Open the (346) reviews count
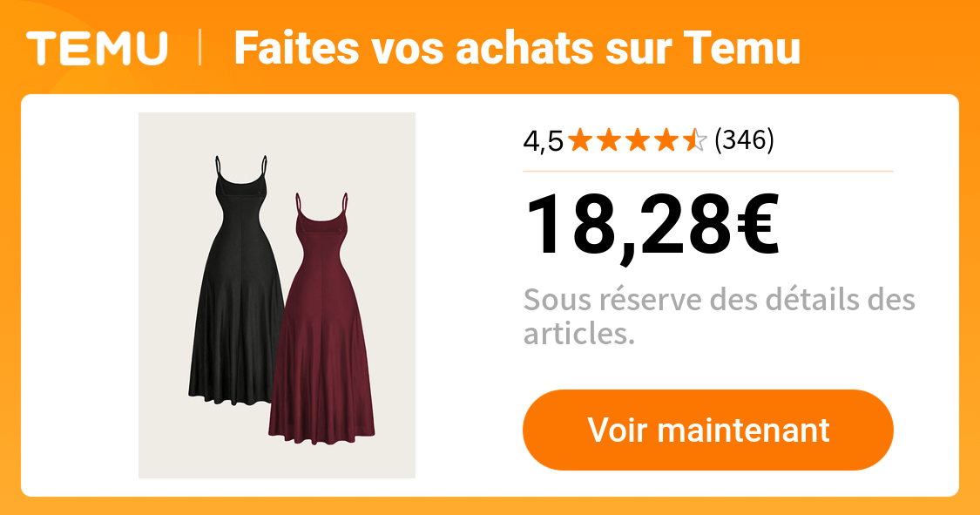The width and height of the screenshot is (980, 515). coord(744,139)
